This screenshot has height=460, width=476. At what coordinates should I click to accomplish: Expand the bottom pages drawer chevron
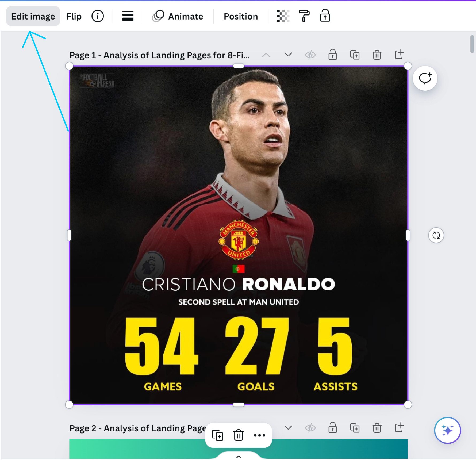pos(239,456)
